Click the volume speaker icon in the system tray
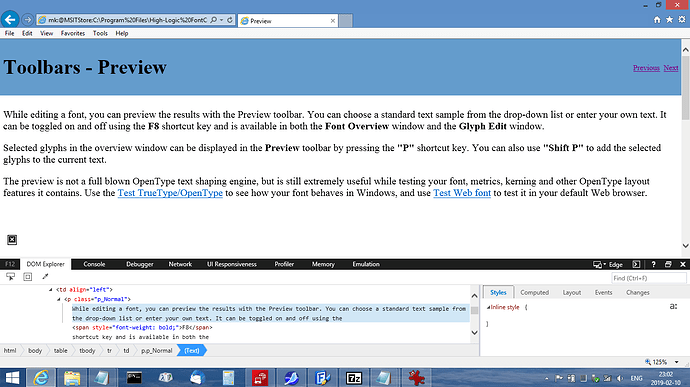The width and height of the screenshot is (690, 387). tap(620, 378)
